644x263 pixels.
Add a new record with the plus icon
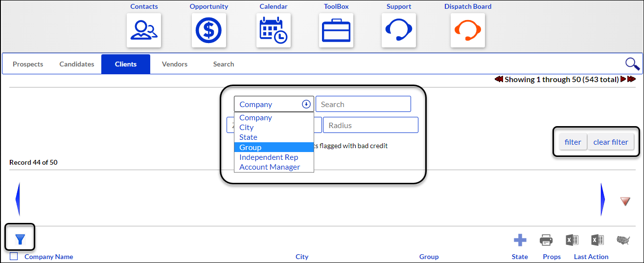(x=520, y=240)
